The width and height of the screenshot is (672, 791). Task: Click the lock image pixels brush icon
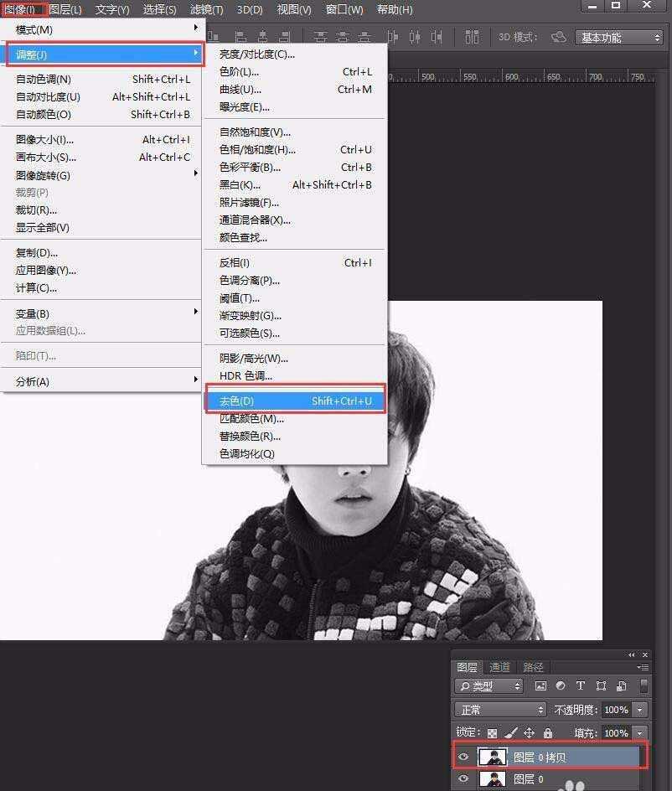510,732
